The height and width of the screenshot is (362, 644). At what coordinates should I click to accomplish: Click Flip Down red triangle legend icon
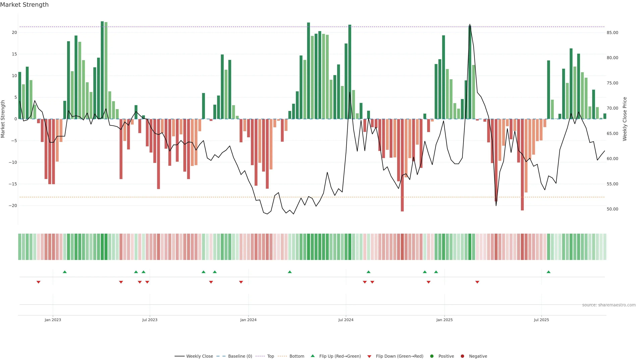369,356
